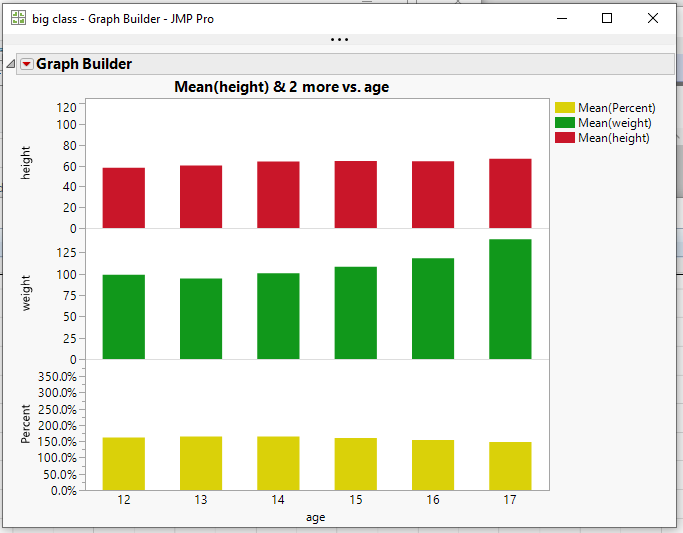
Task: Maximize the Graph Builder window
Action: (x=607, y=18)
